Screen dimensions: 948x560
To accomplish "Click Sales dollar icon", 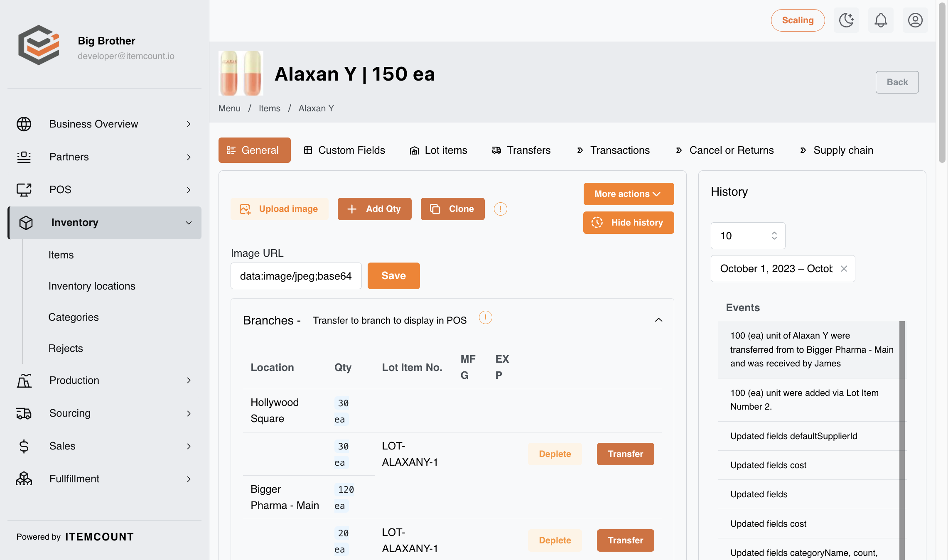I will pos(24,446).
